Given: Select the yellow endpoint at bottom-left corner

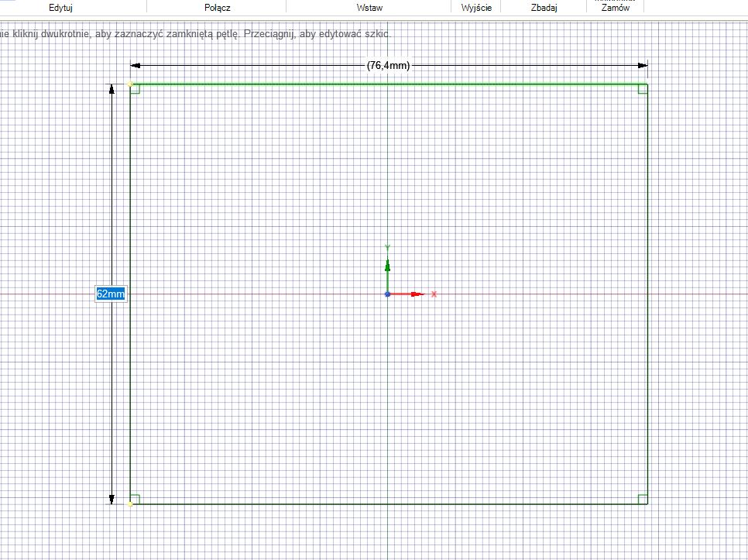Looking at the screenshot, I should [x=130, y=504].
